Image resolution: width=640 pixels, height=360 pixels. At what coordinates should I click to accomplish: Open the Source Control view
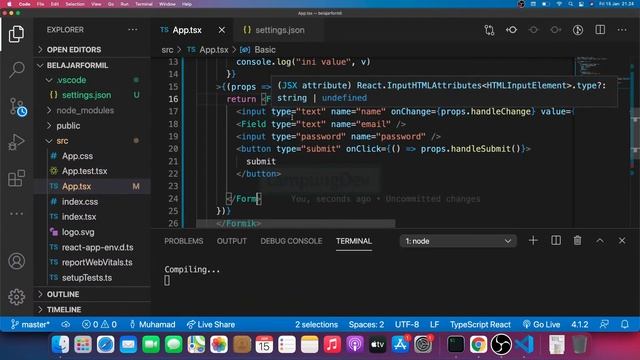(18, 107)
